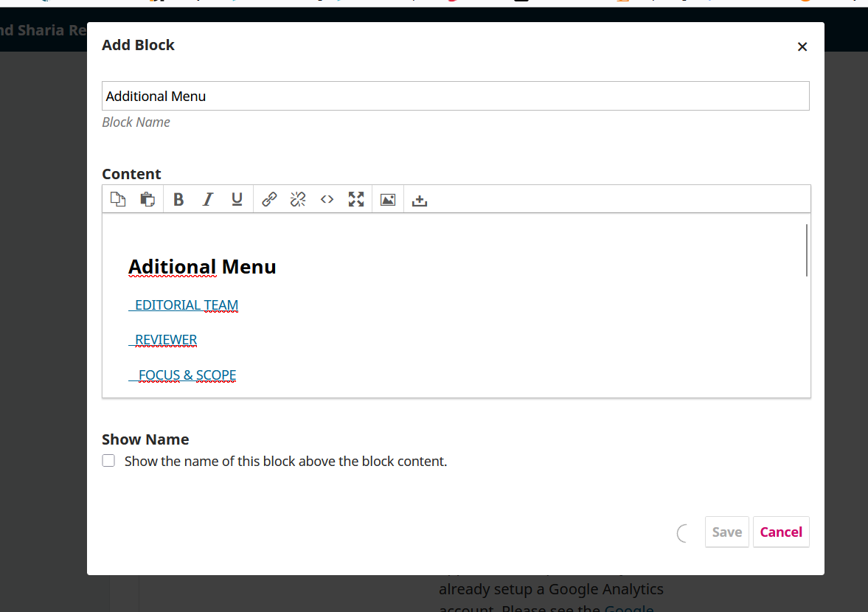Open the insert image tool
868x612 pixels.
click(x=388, y=199)
